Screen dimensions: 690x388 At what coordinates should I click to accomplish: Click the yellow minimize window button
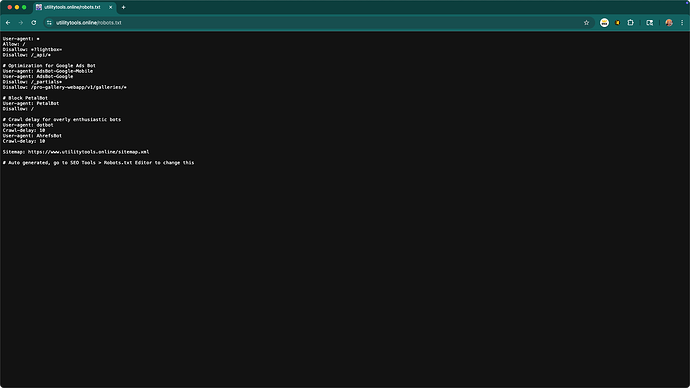17,7
